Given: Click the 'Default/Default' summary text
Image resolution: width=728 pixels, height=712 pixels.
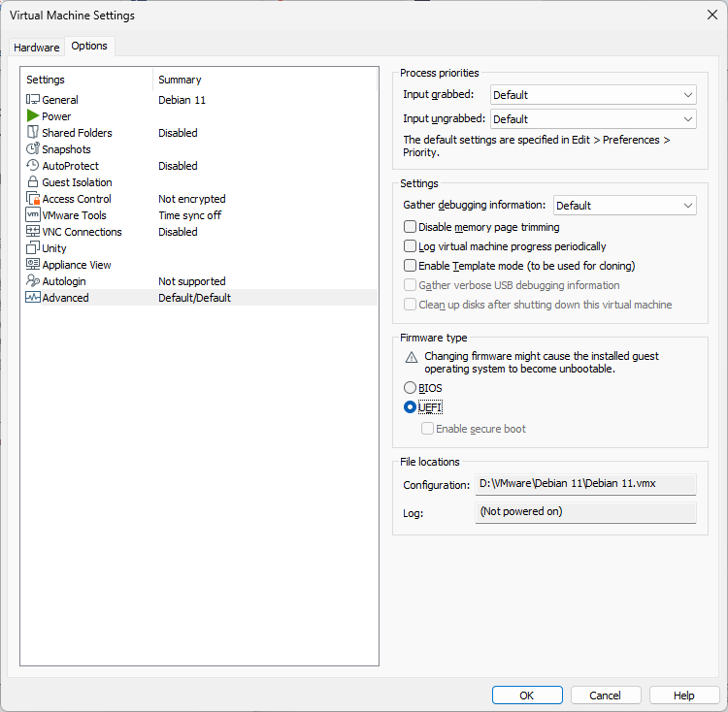Looking at the screenshot, I should (x=194, y=298).
